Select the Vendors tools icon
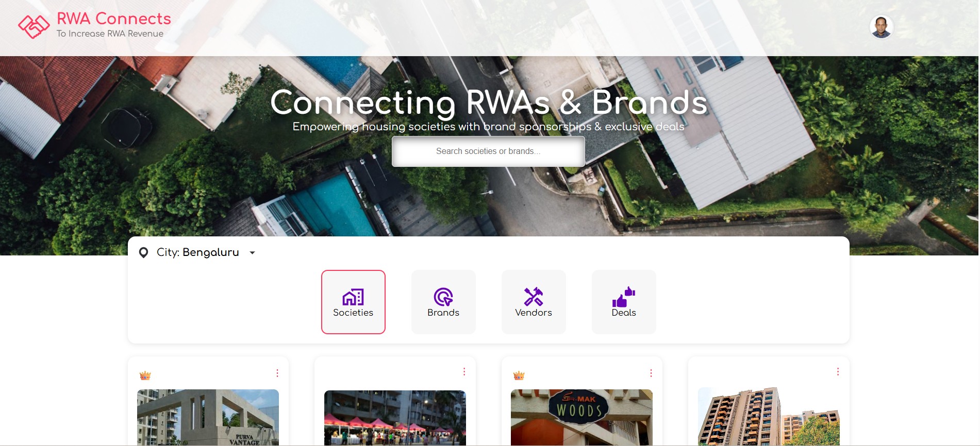 pos(534,297)
